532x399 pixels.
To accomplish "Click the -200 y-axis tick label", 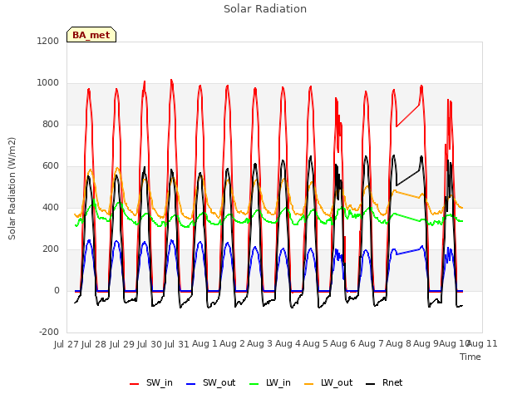I will point(49,332).
